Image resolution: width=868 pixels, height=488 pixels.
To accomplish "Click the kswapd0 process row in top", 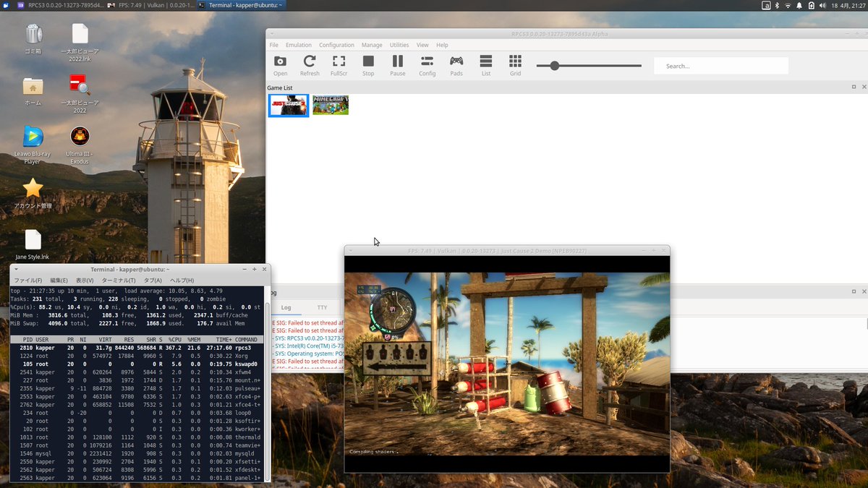I will click(137, 364).
